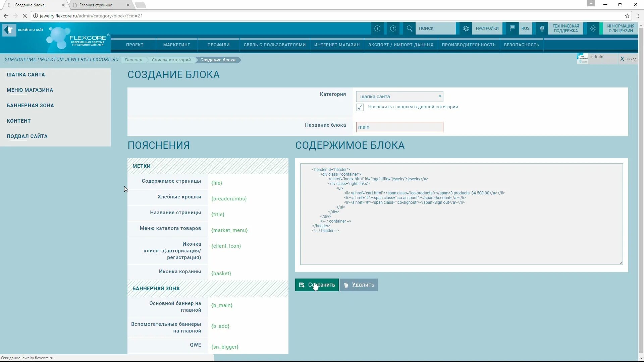Click the 'Список категорий' breadcrumb link

pos(171,60)
